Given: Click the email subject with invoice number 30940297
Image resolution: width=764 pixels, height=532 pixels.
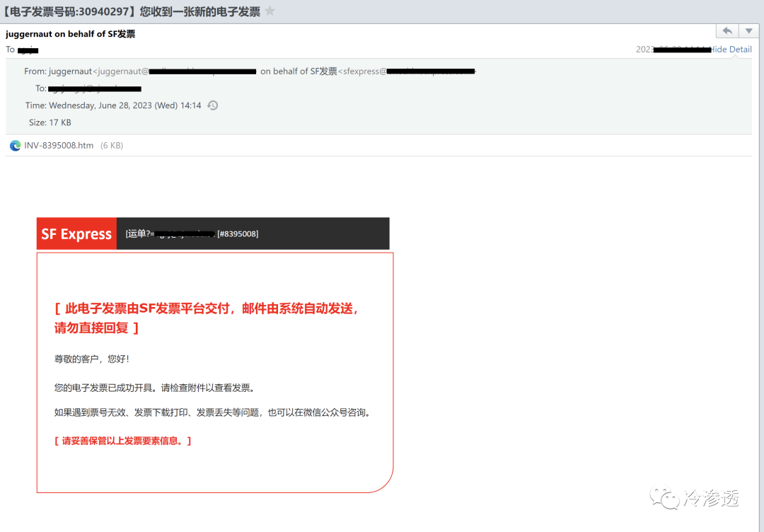Looking at the screenshot, I should pyautogui.click(x=132, y=11).
